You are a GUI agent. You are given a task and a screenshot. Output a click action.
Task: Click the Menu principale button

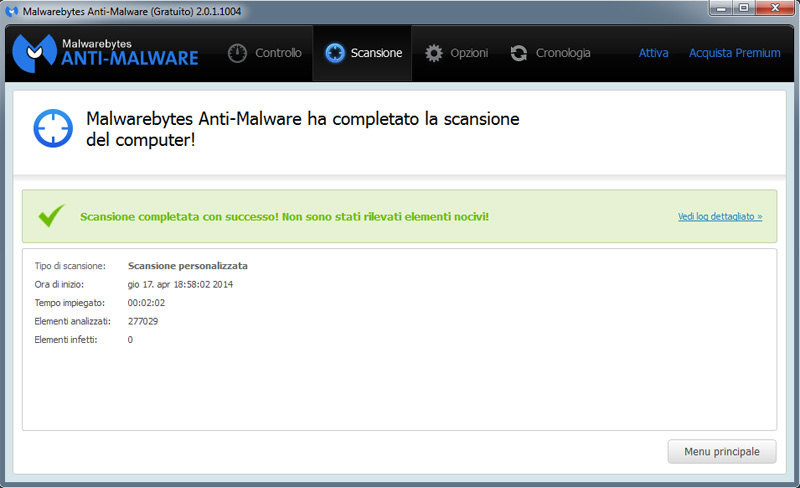pyautogui.click(x=722, y=452)
